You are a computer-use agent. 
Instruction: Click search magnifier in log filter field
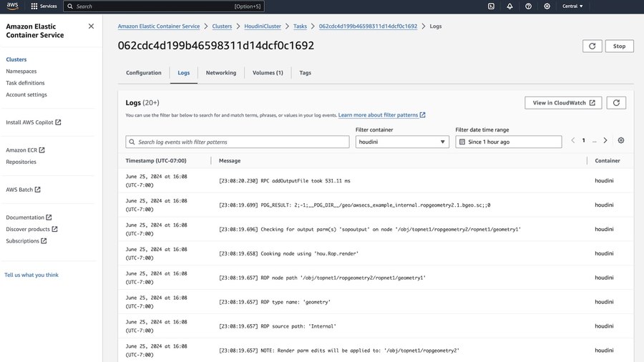(132, 142)
